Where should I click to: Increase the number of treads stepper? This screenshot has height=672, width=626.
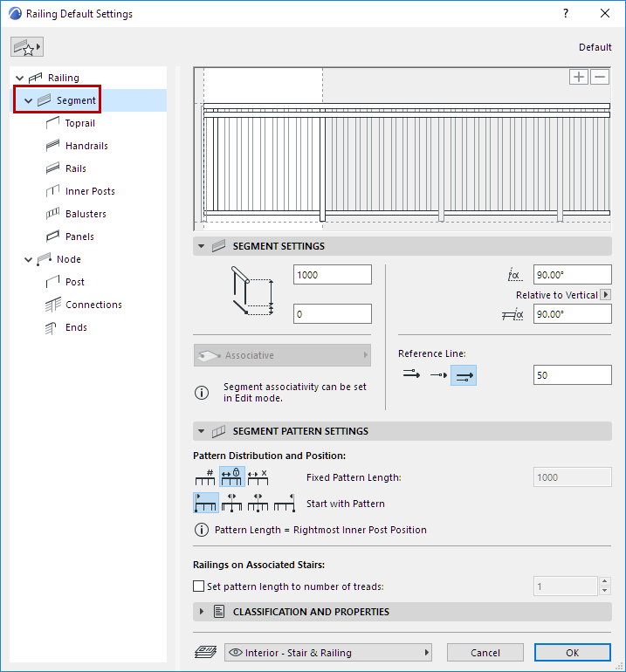(604, 581)
